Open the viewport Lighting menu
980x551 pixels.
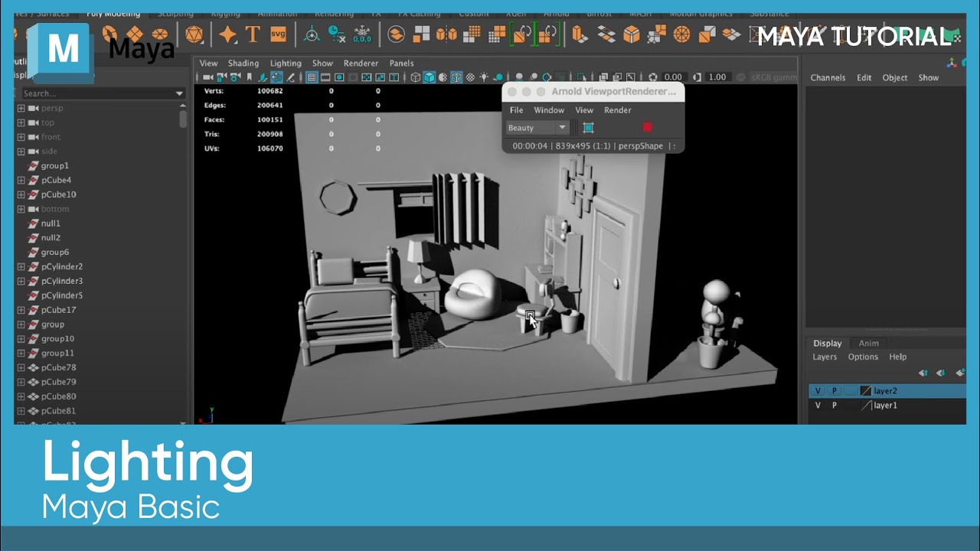click(x=286, y=64)
